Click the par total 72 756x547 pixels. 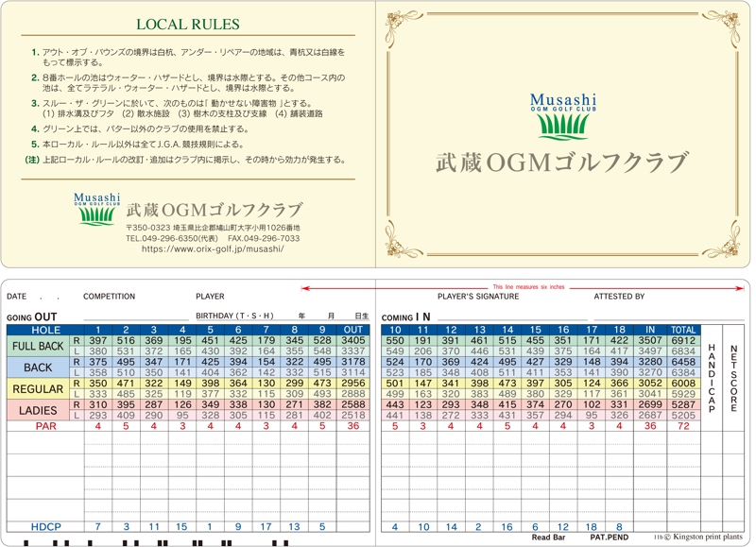coord(683,426)
